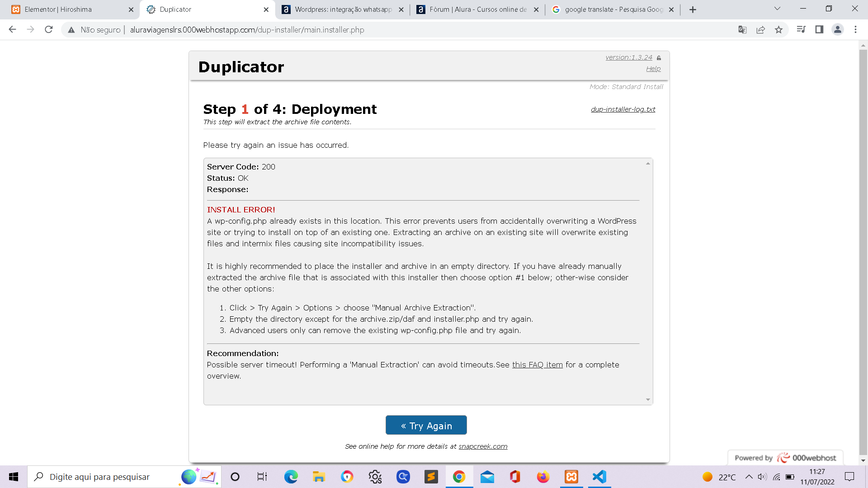Click the Try Again button
Screen dimensions: 868x488
click(426, 425)
